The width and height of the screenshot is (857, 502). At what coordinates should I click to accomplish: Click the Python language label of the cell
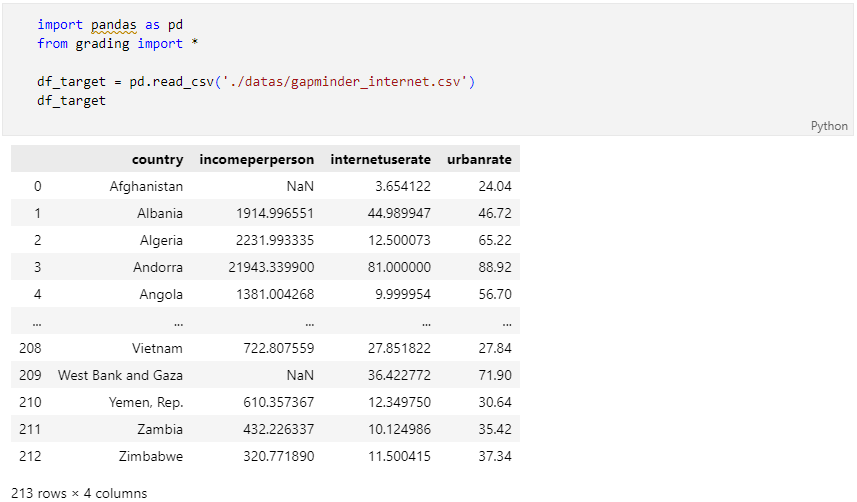[x=829, y=126]
